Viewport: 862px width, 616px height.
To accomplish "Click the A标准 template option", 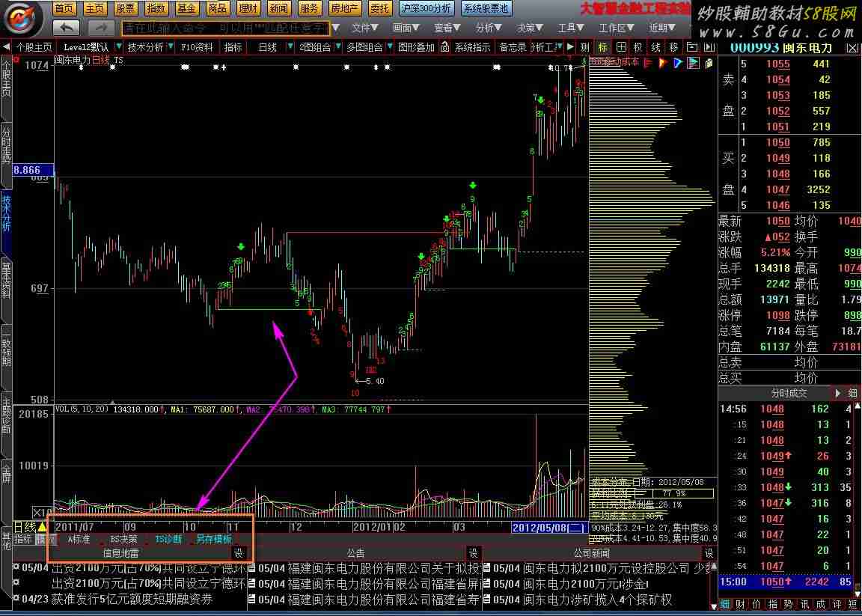I will pos(79,539).
